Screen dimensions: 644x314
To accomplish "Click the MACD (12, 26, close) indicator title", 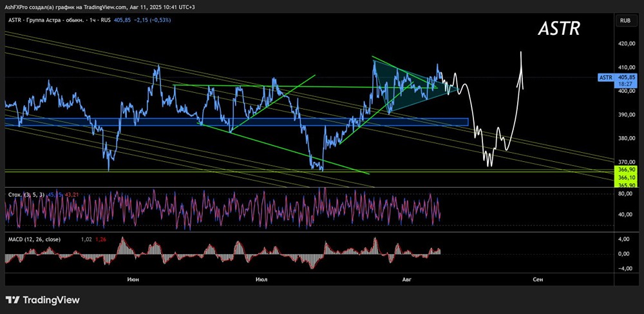I will tap(34, 239).
